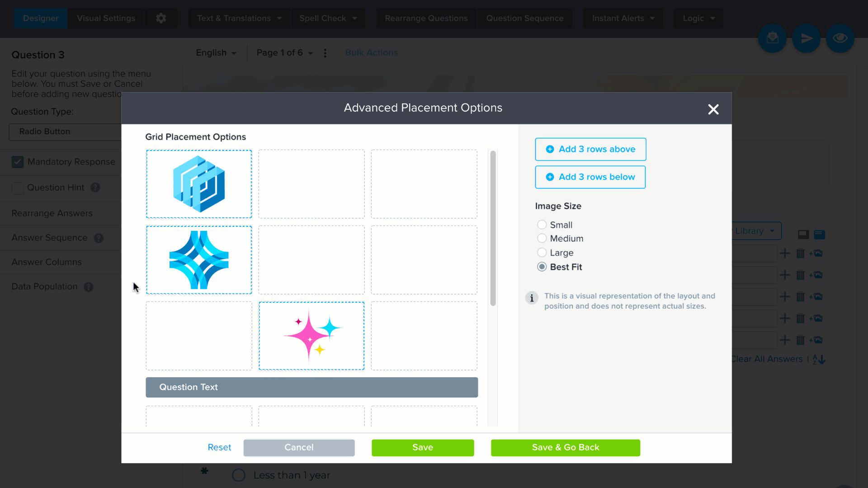Open the Text & Translations dropdown menu
Image resolution: width=868 pixels, height=488 pixels.
coord(239,18)
